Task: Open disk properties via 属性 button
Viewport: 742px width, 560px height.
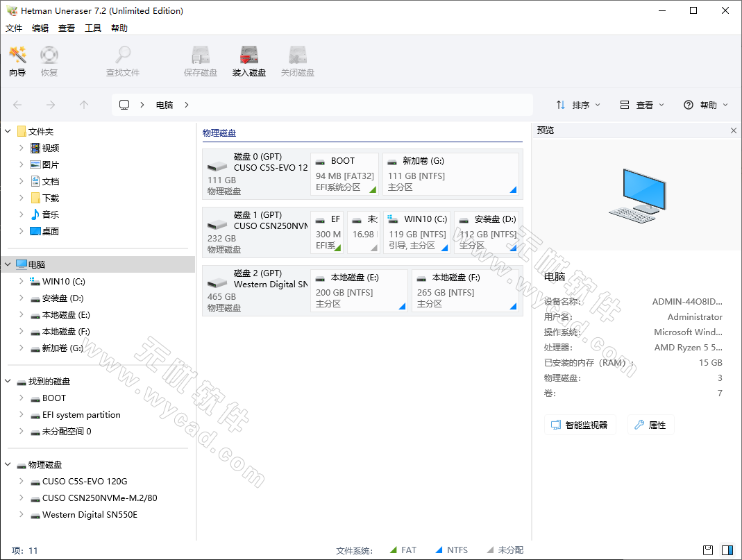Action: pos(650,424)
